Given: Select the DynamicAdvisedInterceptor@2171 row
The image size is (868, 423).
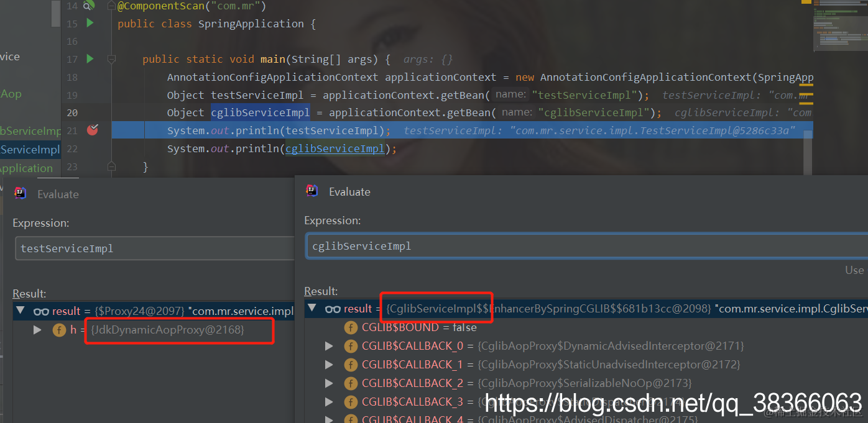Looking at the screenshot, I should 586,346.
